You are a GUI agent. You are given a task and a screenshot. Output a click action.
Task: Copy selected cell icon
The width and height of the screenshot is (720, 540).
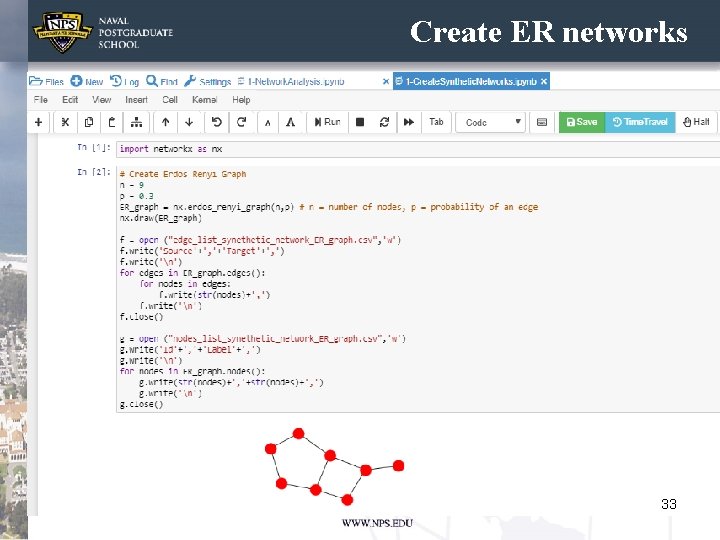pyautogui.click(x=89, y=122)
